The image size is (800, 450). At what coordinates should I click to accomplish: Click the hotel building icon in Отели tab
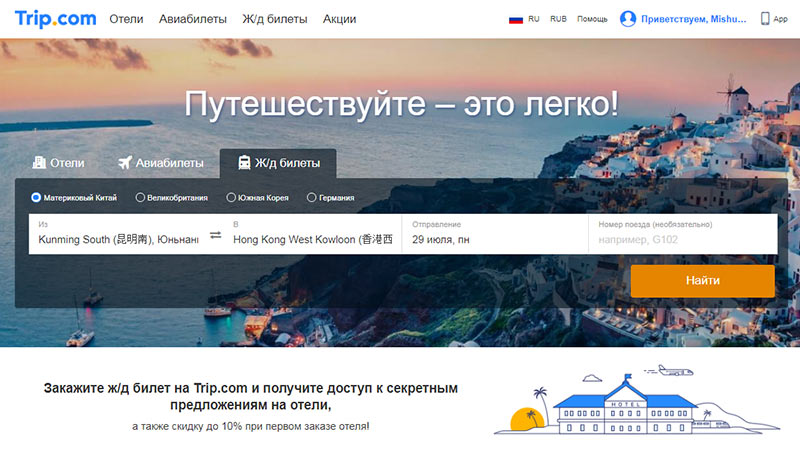39,162
